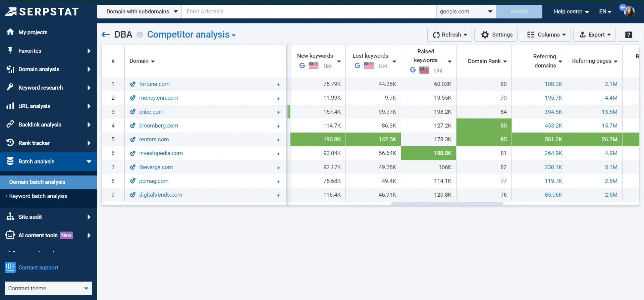Open user profile avatar
Image resolution: width=644 pixels, height=300 pixels.
pos(629,11)
